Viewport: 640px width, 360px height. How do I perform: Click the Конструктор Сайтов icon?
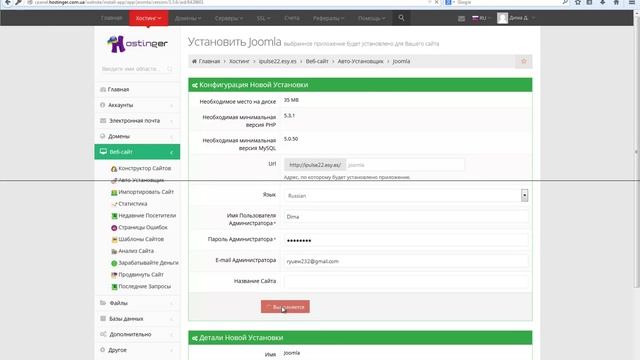[114, 169]
